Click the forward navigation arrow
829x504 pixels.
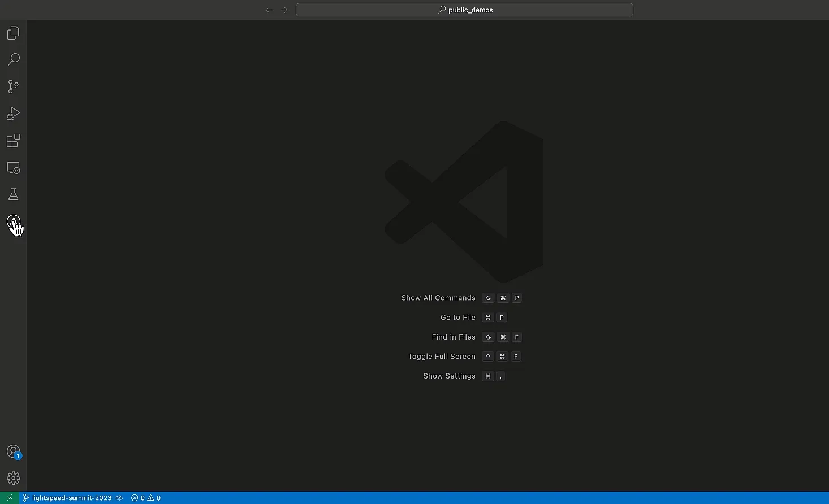point(284,10)
